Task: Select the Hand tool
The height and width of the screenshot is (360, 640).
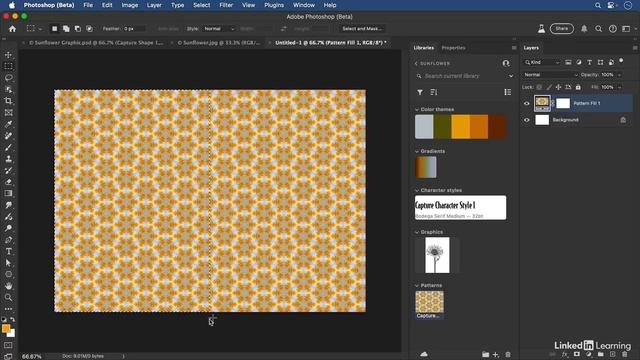Action: click(8, 286)
